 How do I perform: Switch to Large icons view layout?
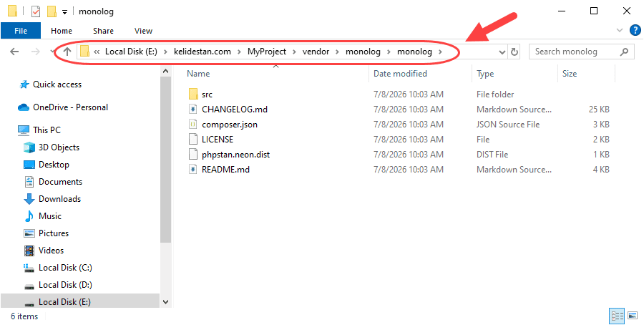click(633, 316)
